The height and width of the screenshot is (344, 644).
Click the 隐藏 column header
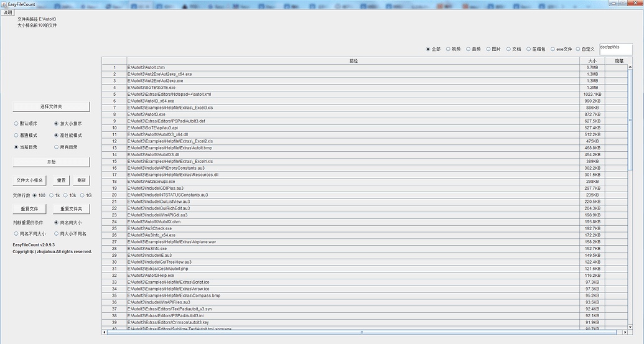(619, 61)
